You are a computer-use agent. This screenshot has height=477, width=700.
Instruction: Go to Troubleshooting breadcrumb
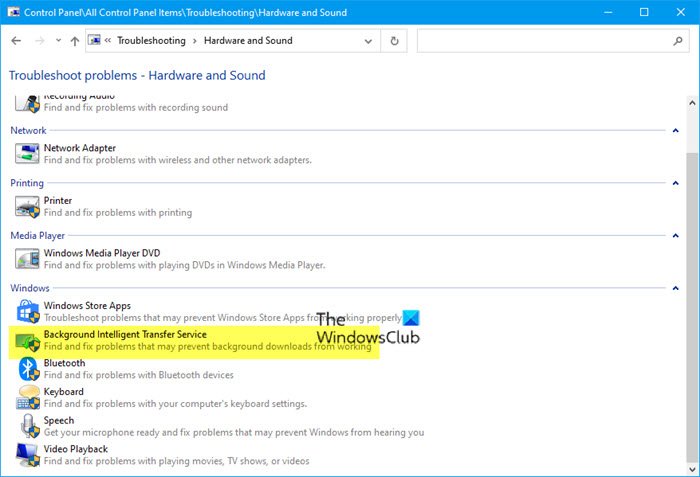[151, 41]
